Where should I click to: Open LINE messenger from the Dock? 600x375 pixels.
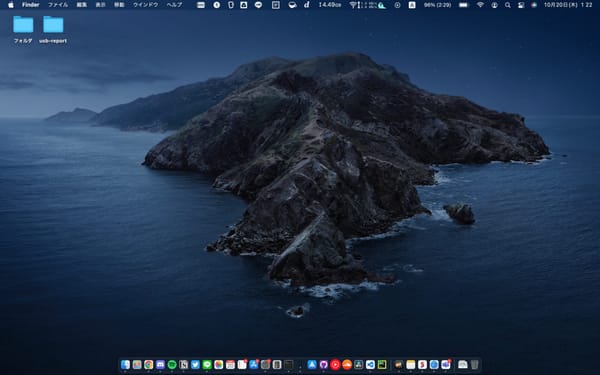[x=207, y=365]
